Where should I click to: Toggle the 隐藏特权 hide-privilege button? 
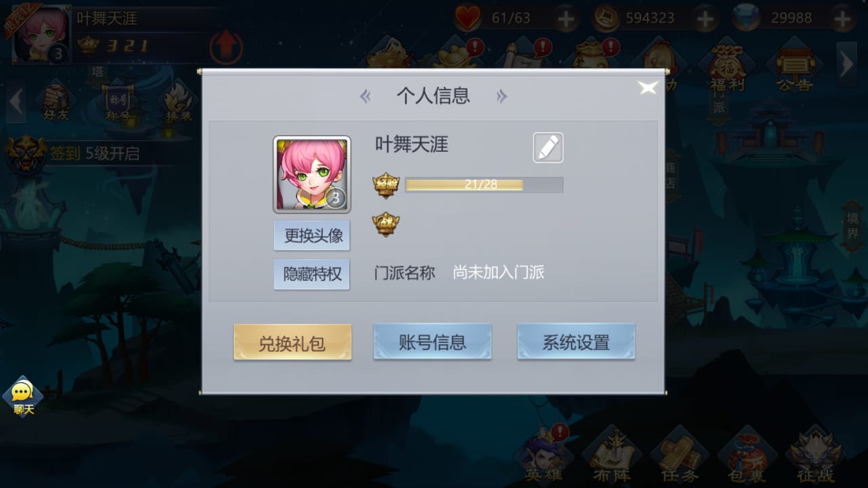coord(312,274)
